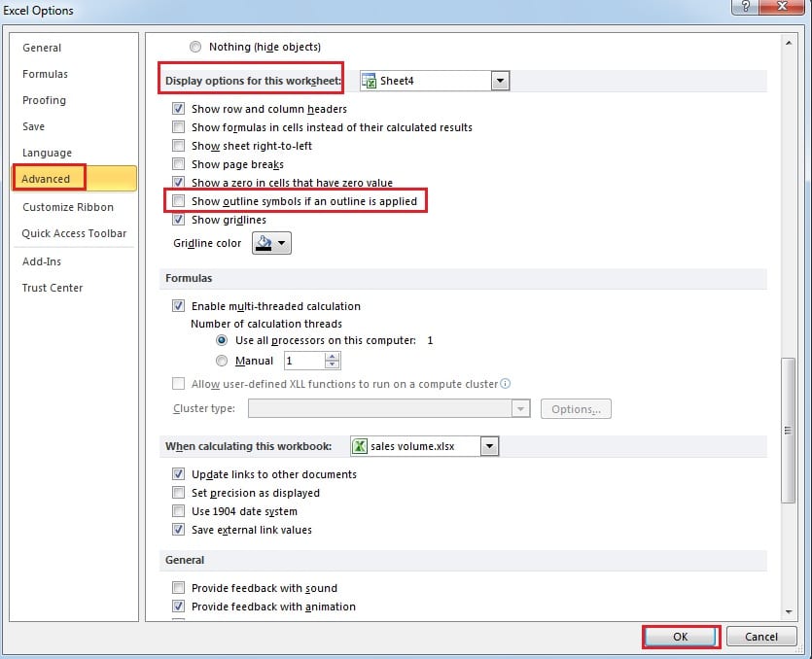Click the Help question mark button in title bar

pos(746,9)
